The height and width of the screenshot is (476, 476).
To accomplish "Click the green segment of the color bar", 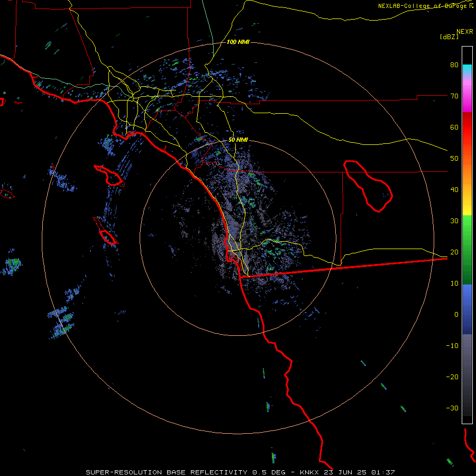I will (467, 250).
